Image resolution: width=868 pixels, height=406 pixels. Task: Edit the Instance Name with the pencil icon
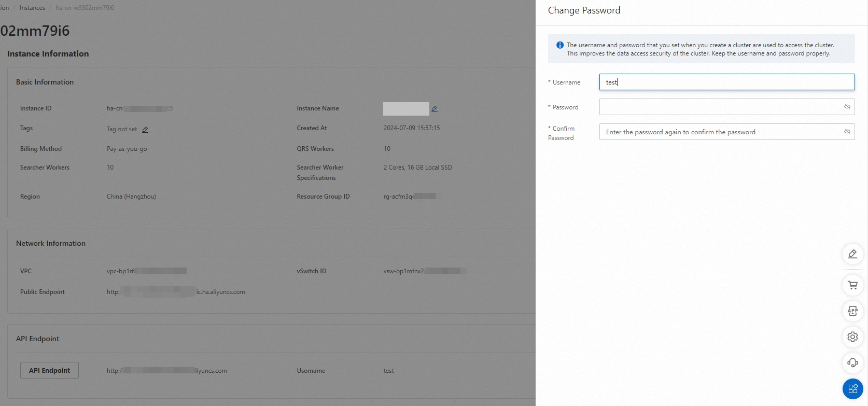pos(435,109)
